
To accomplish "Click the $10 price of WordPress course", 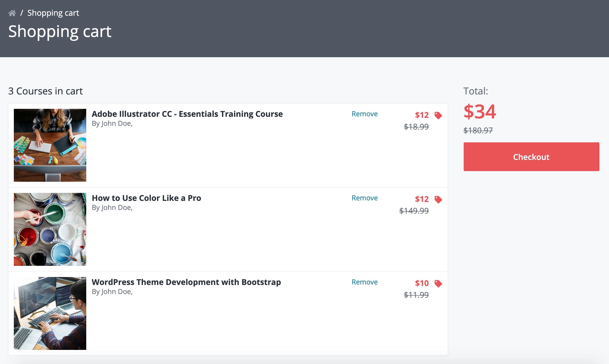I will coord(422,283).
